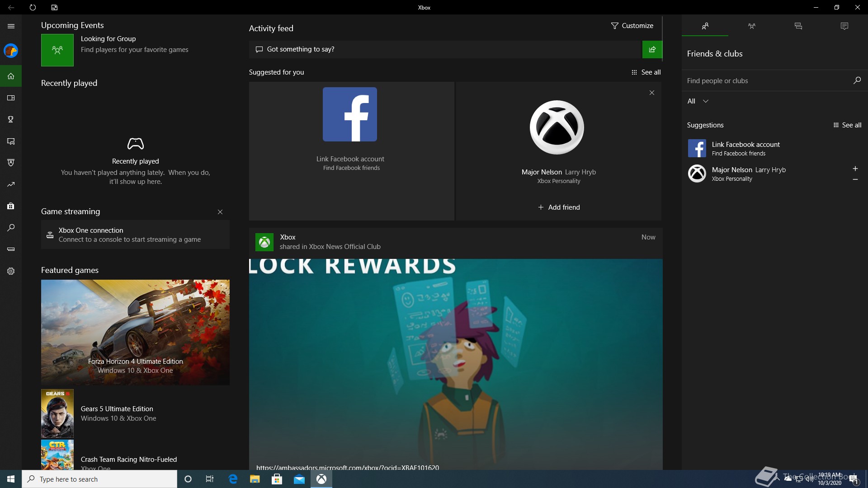Click the full-screen view icon in title bar

pos(54,7)
